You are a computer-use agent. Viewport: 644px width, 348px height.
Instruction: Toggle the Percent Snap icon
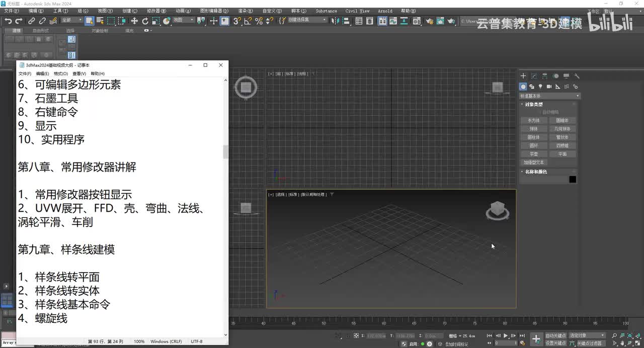(259, 21)
